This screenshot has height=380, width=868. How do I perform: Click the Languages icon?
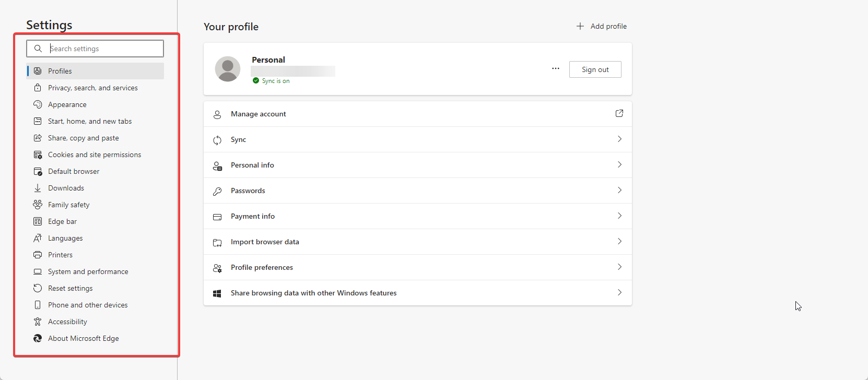pyautogui.click(x=38, y=238)
